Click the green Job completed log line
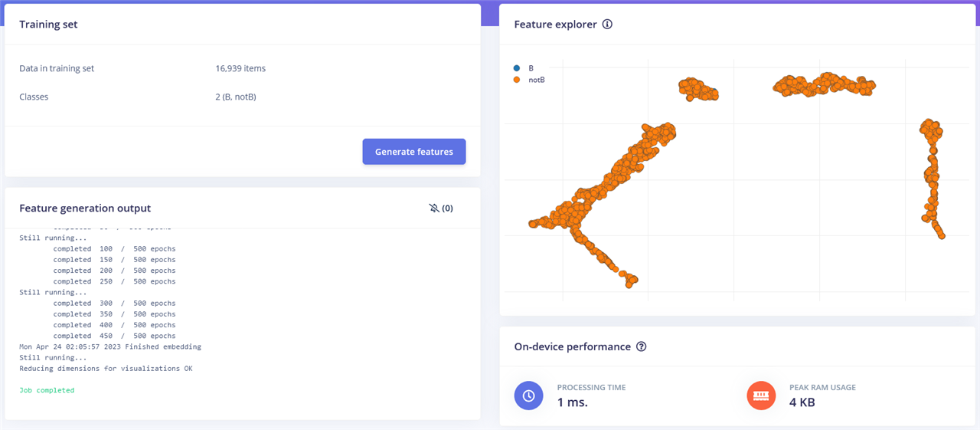980x430 pixels. pos(47,390)
